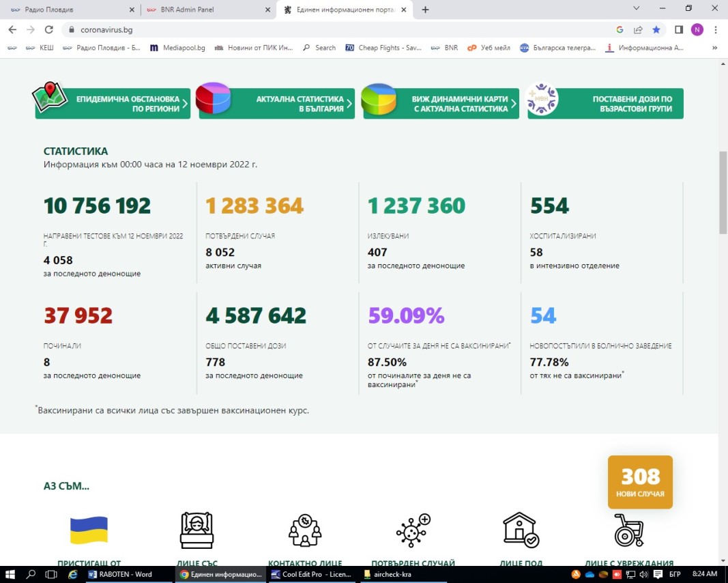Open the Chrome side panel icon
The image size is (728, 583).
point(679,29)
